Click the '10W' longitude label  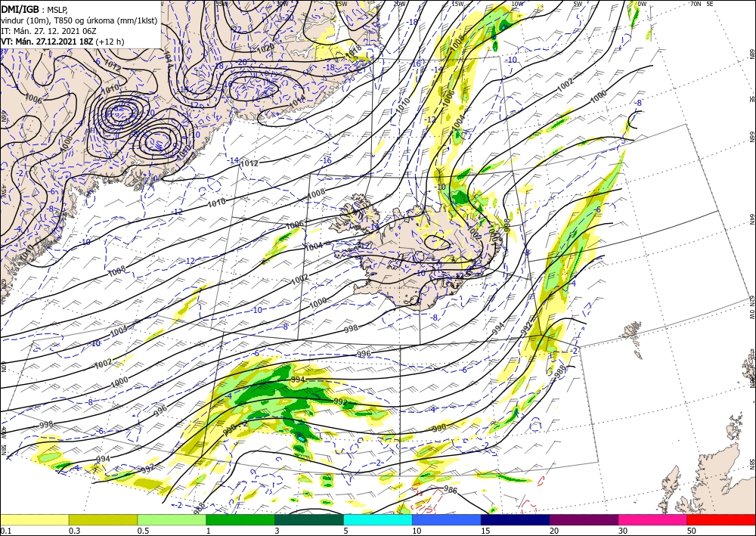click(517, 4)
